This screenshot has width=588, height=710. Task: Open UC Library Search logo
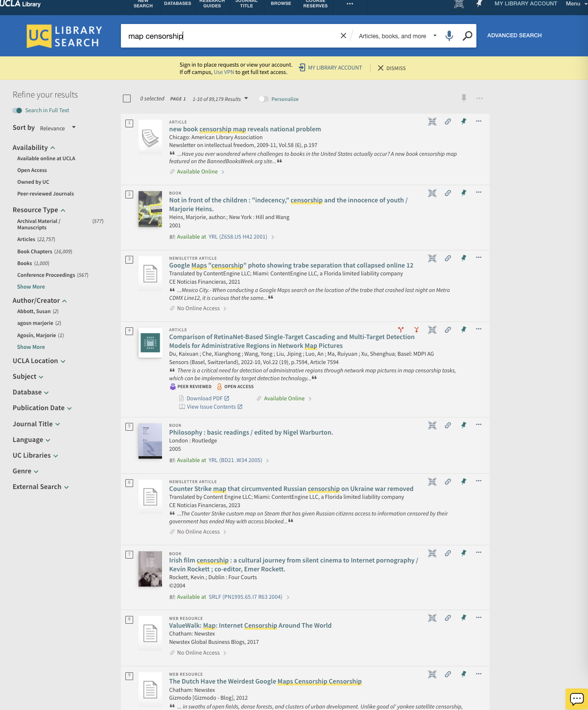tap(64, 36)
